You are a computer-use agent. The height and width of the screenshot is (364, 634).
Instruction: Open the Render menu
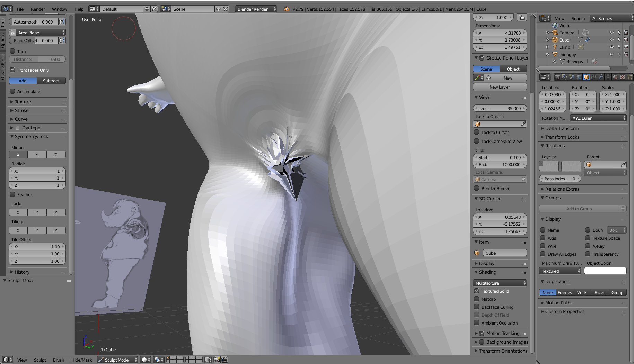(x=38, y=9)
